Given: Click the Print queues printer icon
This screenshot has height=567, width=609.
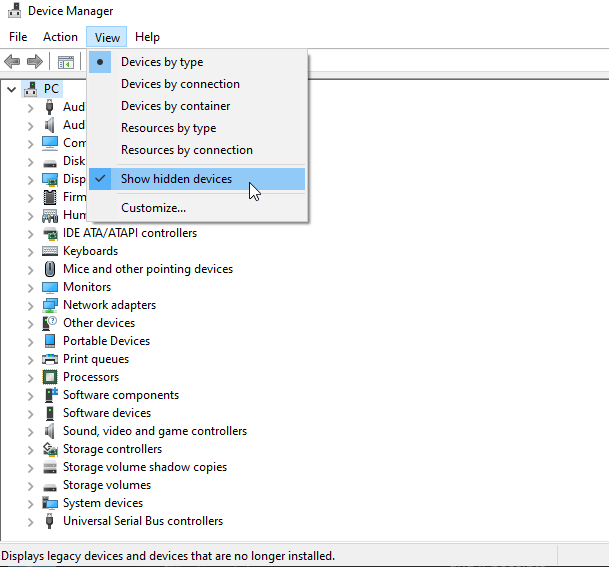Looking at the screenshot, I should 50,359.
